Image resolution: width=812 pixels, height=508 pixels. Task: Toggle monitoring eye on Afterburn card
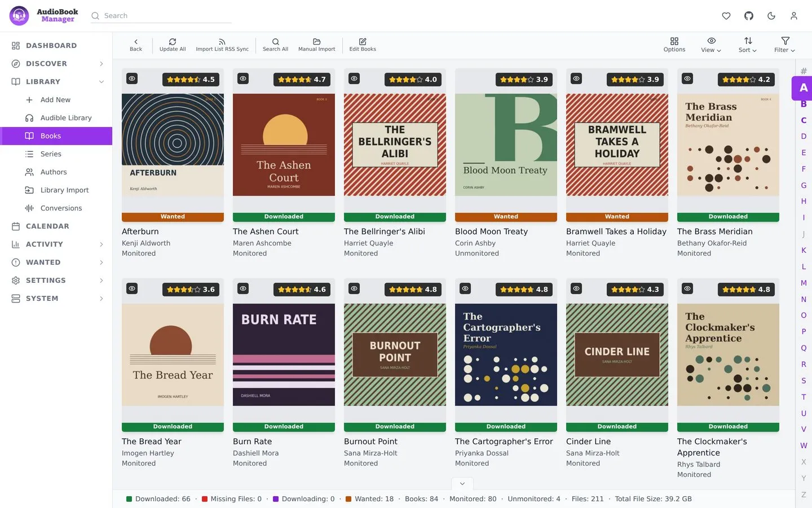(132, 78)
